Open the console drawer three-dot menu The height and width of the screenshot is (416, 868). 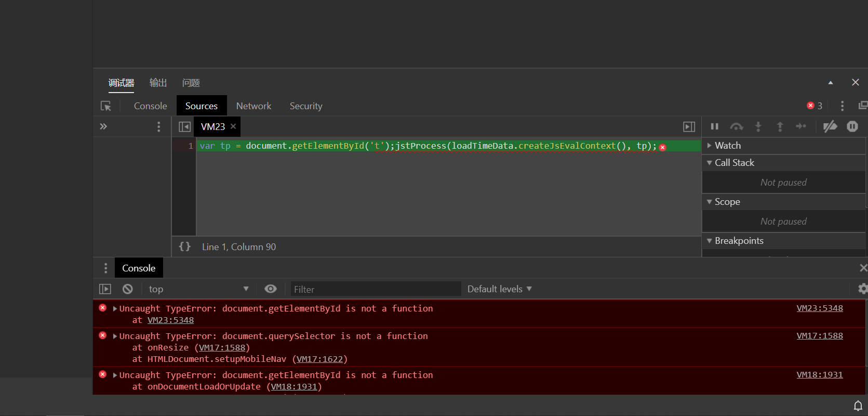pos(106,268)
